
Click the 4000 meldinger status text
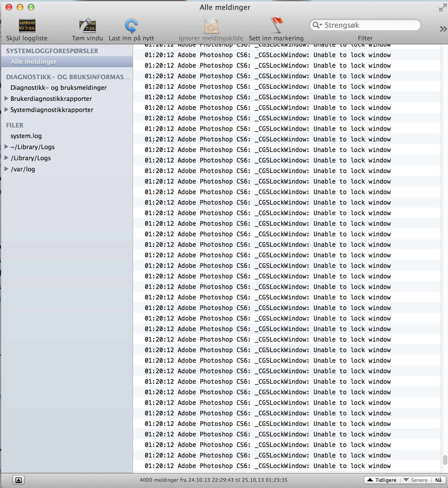click(213, 480)
